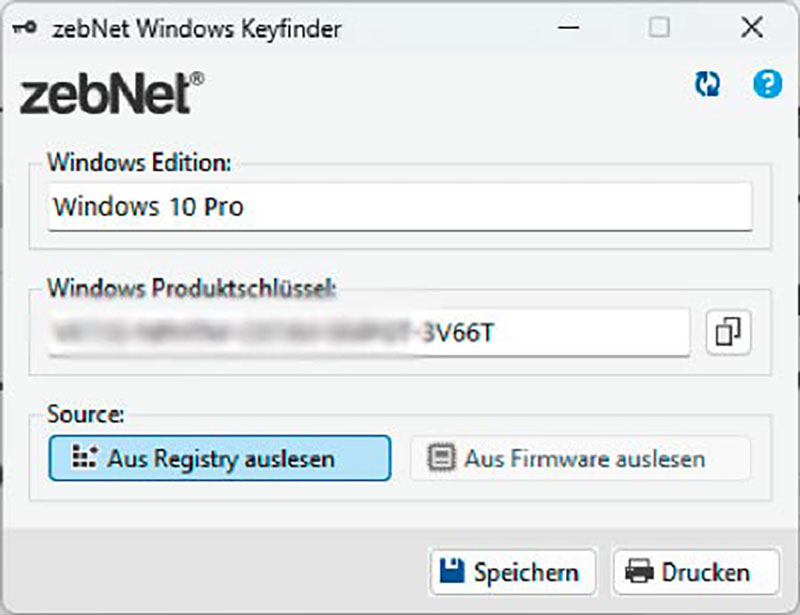Click the registry icon on the Registry button
800x615 pixels.
pos(84,458)
